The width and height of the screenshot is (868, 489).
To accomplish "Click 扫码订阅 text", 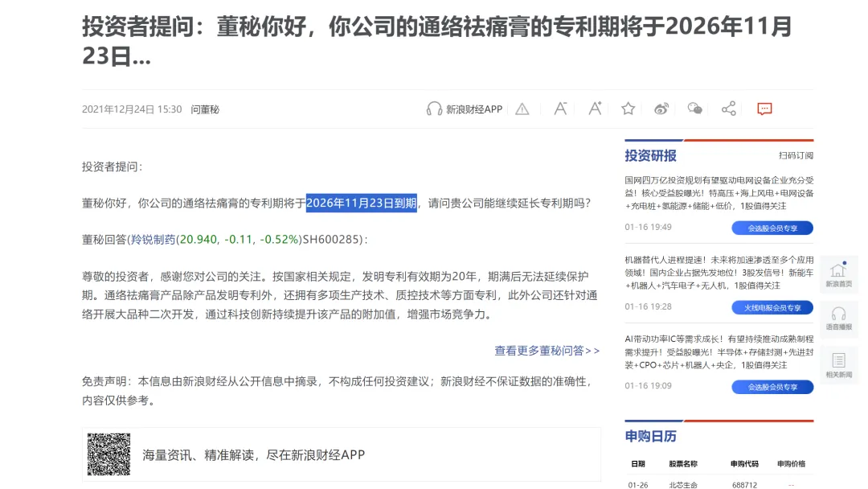I will 796,155.
